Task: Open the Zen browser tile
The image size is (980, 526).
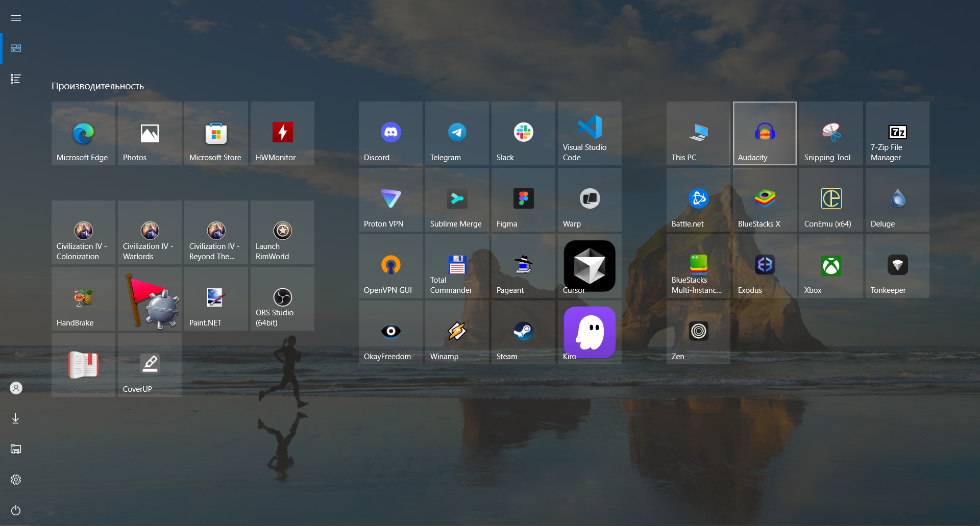Action: tap(698, 332)
